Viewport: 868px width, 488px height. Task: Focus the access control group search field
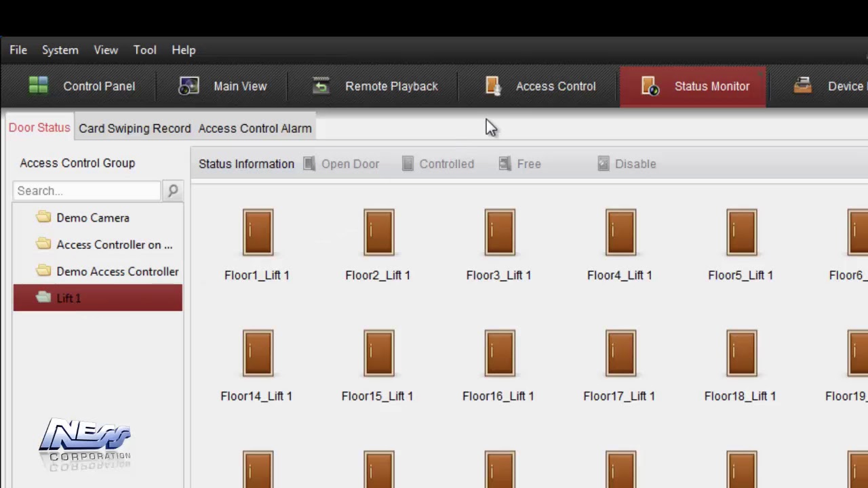[x=87, y=190]
